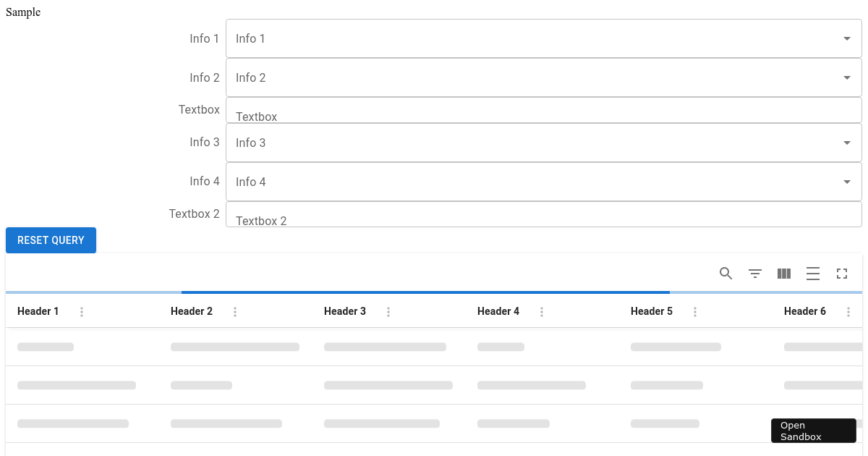Expand the Info 3 dropdown

click(x=847, y=143)
